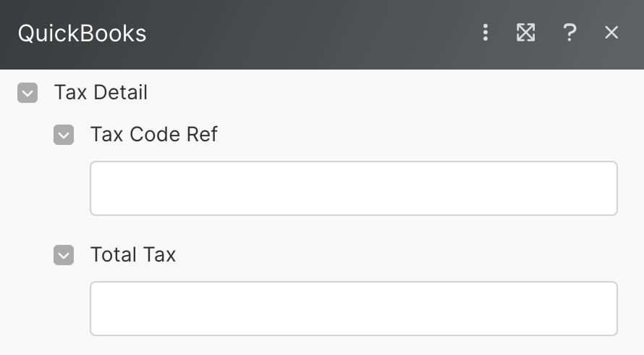Click into the Tax Code Ref input box
The image size is (644, 355).
[x=353, y=188]
